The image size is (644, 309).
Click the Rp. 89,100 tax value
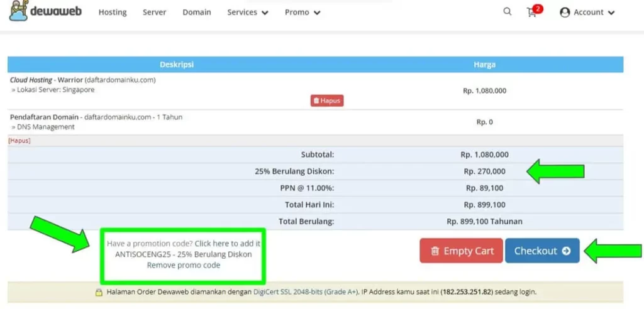(485, 188)
